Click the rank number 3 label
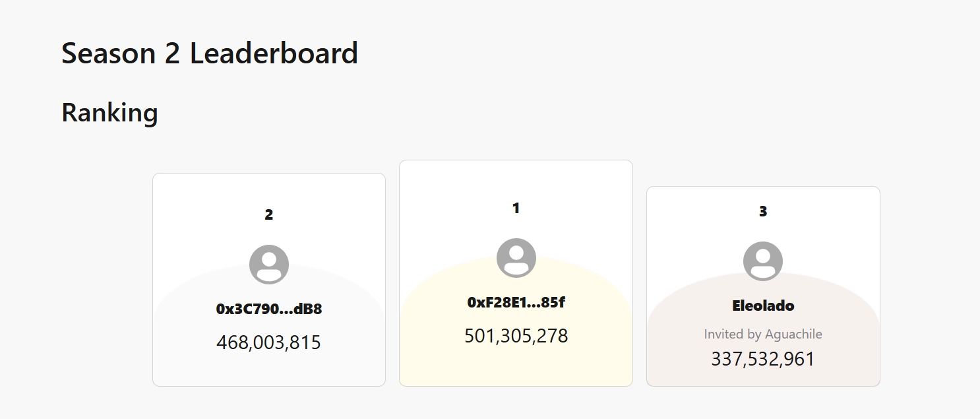Viewport: 980px width, 419px height. click(x=763, y=211)
